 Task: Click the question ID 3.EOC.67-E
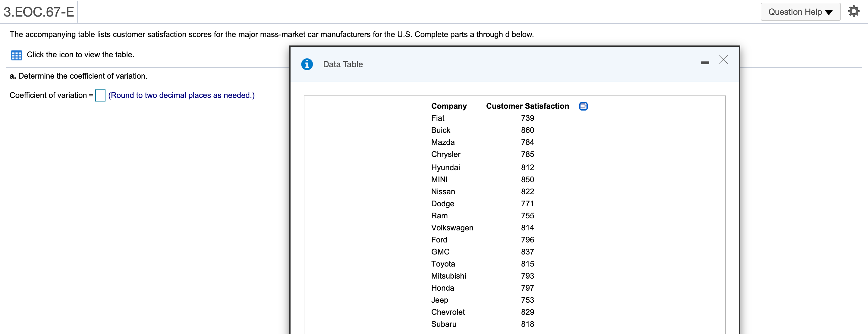pyautogui.click(x=39, y=12)
